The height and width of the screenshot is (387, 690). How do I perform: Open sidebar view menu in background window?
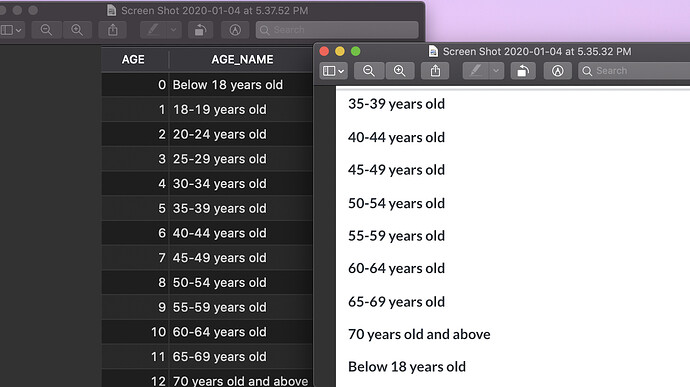pos(11,30)
